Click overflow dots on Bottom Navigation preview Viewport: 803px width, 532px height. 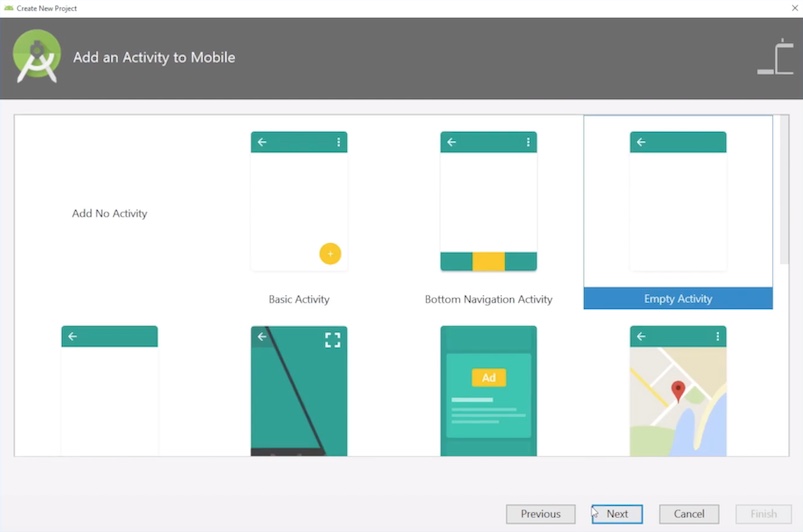[528, 142]
